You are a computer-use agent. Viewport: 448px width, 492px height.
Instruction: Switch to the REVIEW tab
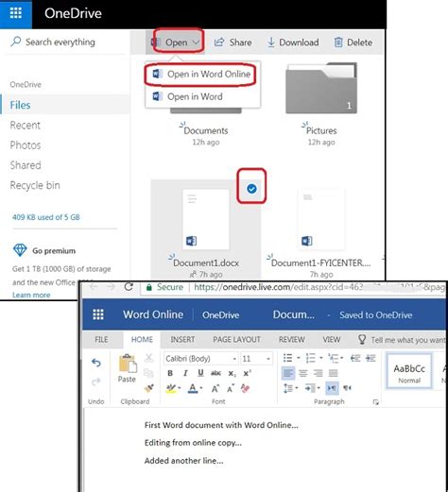coord(292,340)
